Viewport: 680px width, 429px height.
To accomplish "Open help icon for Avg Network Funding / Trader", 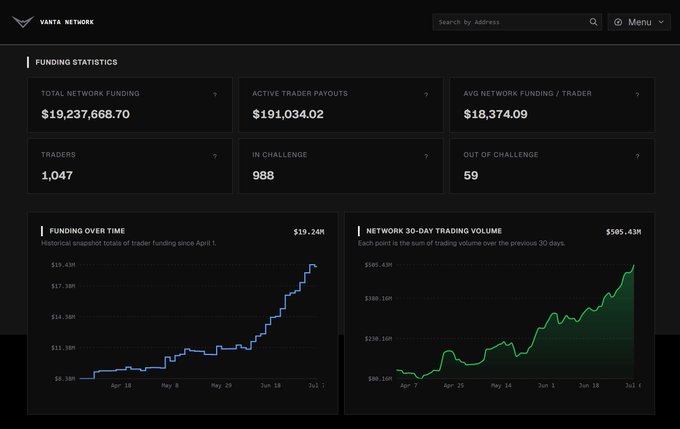I will point(637,94).
